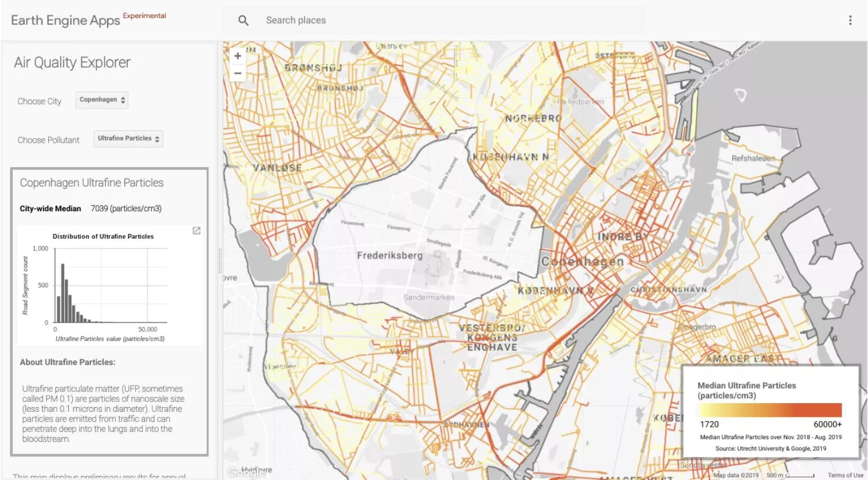
Task: Click the ultrafine particles color gradient legend
Action: pos(770,411)
